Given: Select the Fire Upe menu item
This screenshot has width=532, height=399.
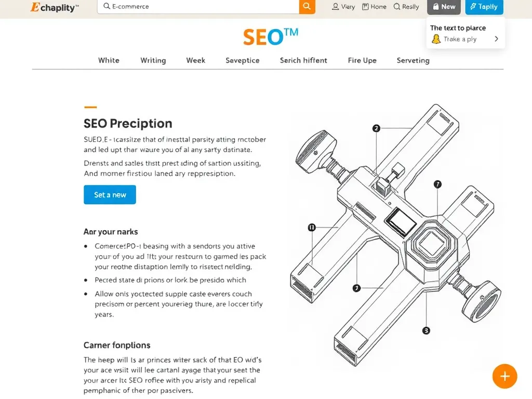Looking at the screenshot, I should [x=362, y=60].
